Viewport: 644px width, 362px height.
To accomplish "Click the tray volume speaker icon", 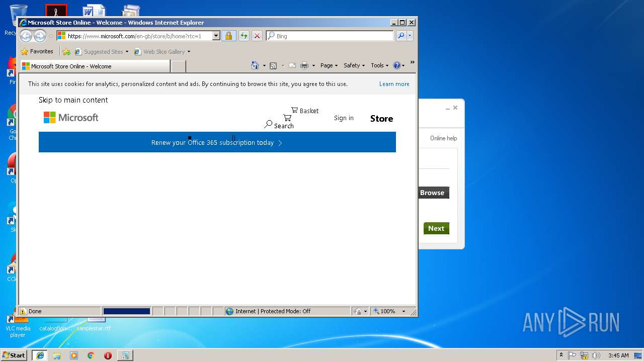I will [x=596, y=355].
